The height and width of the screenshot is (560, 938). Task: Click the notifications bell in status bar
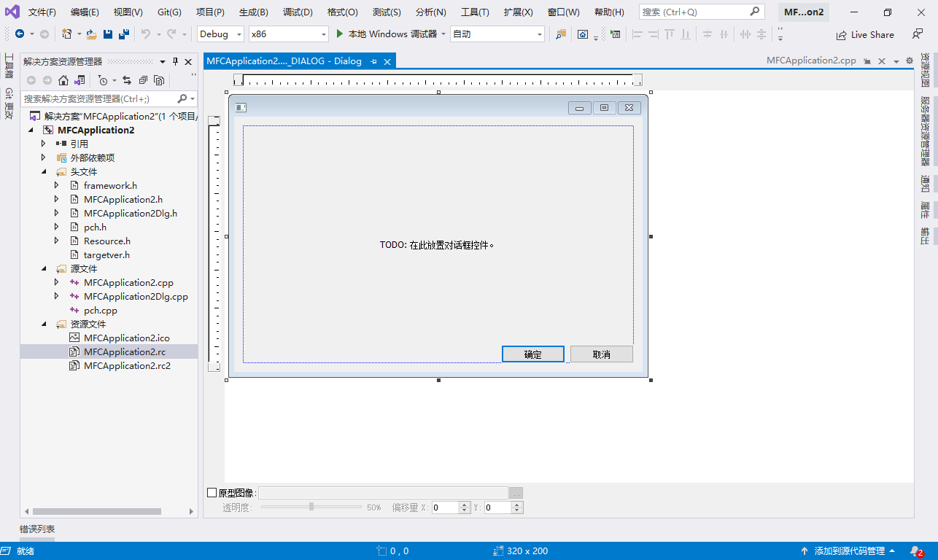916,551
